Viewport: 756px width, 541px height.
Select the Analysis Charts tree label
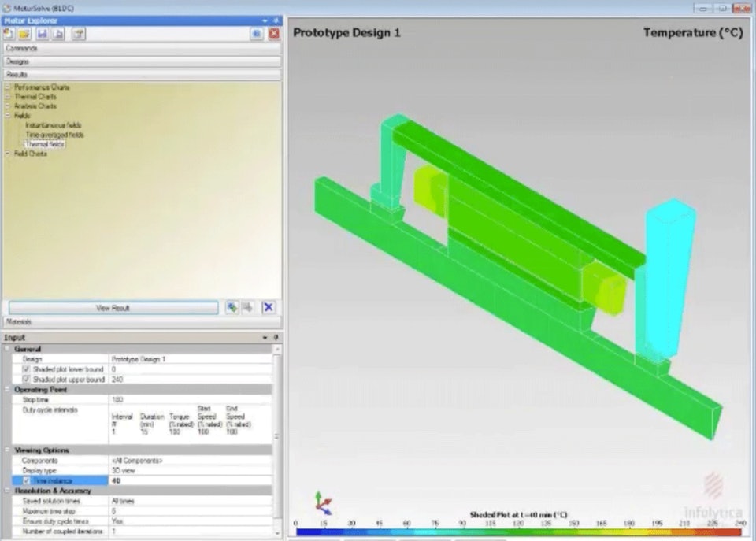pyautogui.click(x=35, y=106)
